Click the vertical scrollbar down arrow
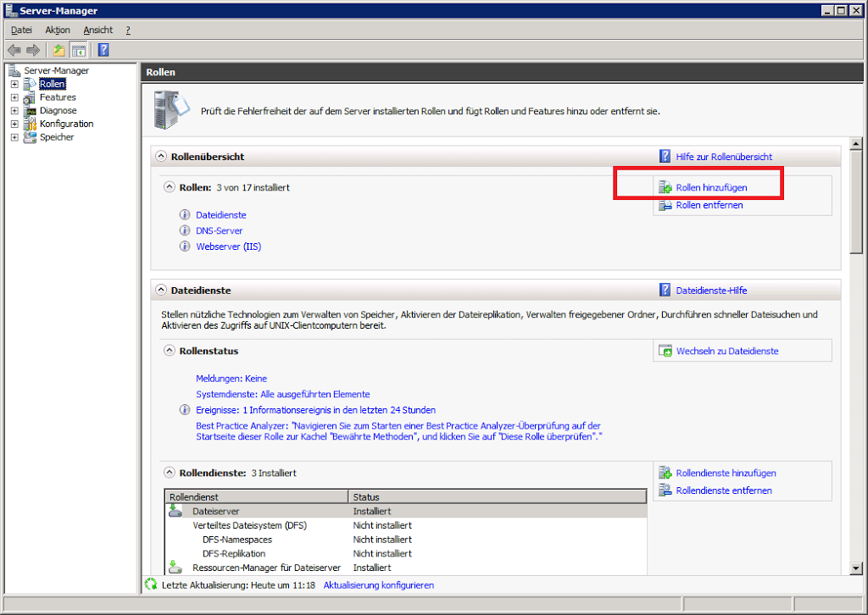 [x=855, y=568]
